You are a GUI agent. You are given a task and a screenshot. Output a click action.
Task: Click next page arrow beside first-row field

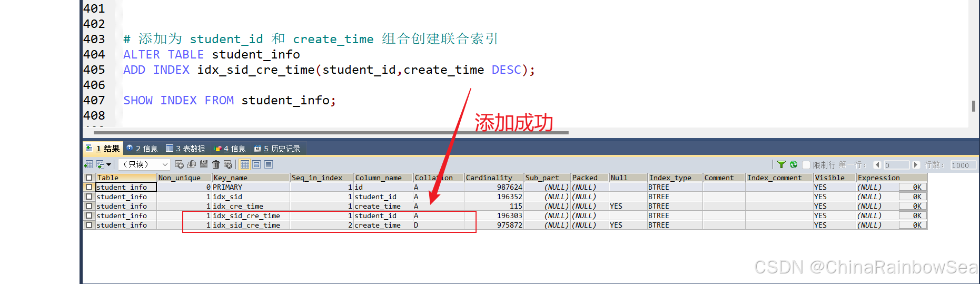pyautogui.click(x=916, y=165)
